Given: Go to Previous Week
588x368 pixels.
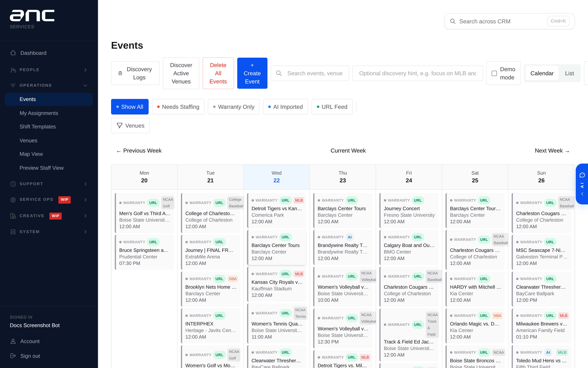Looking at the screenshot, I should pos(139,151).
